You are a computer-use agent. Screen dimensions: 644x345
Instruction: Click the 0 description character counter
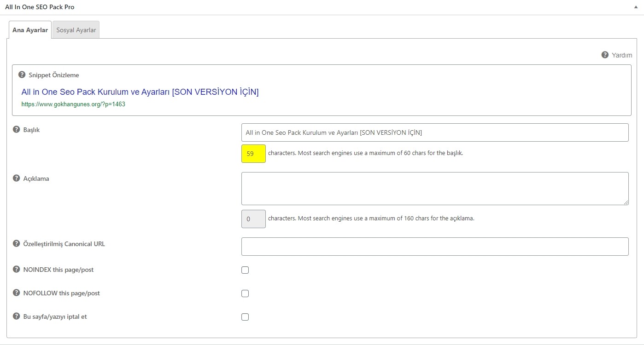point(253,219)
